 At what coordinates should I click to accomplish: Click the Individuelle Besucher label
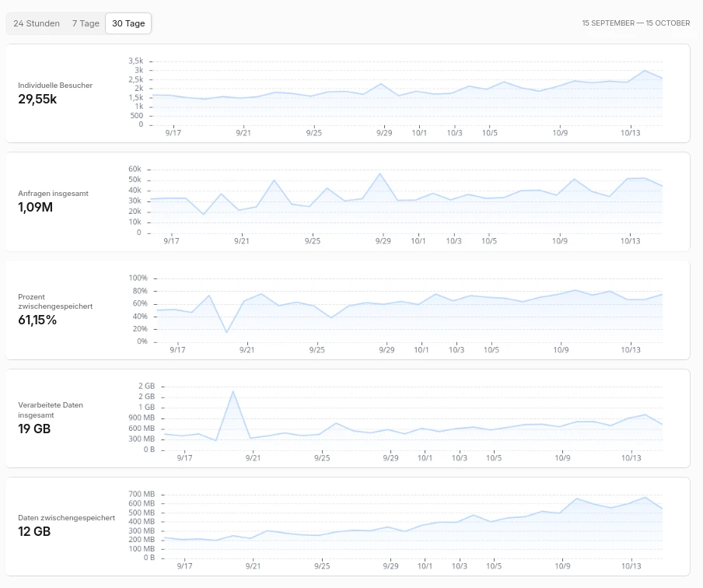pos(55,86)
